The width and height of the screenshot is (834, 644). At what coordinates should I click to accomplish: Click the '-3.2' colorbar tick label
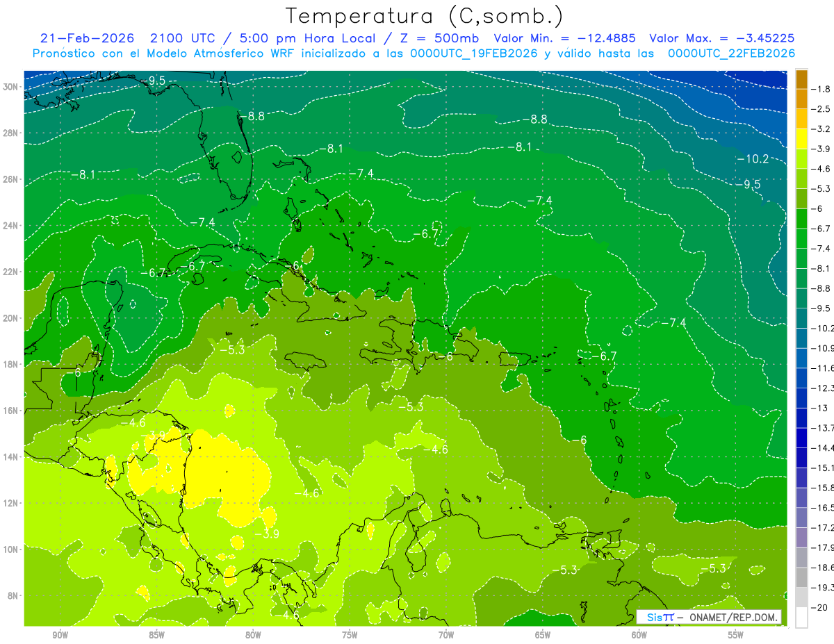pyautogui.click(x=821, y=129)
